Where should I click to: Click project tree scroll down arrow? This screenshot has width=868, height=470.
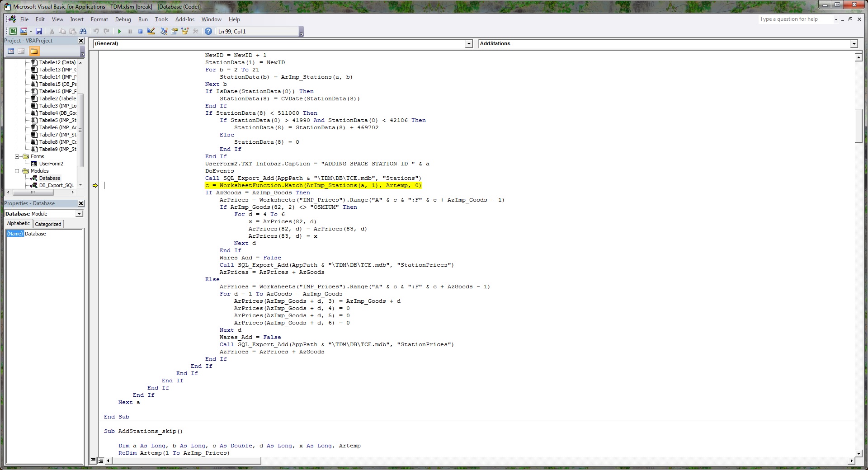pos(80,185)
